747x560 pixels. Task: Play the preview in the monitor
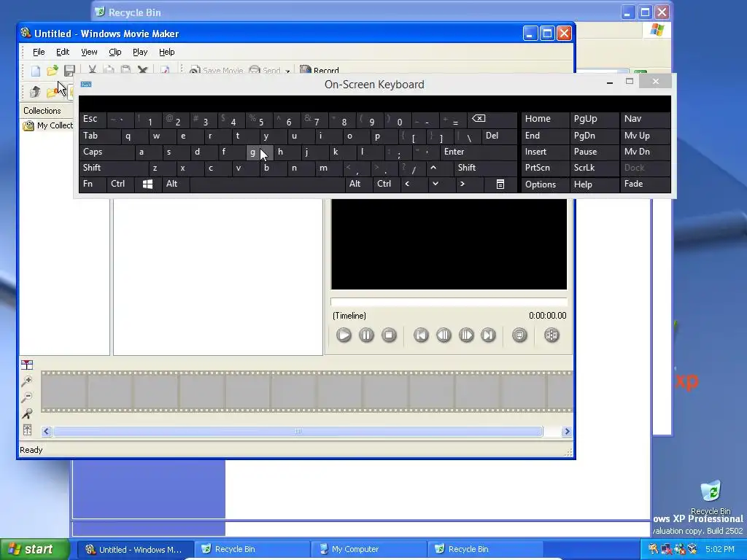click(x=344, y=335)
